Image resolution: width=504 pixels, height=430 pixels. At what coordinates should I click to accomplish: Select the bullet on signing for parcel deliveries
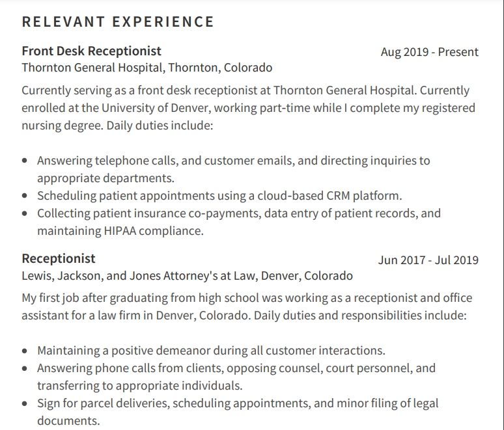point(238,412)
